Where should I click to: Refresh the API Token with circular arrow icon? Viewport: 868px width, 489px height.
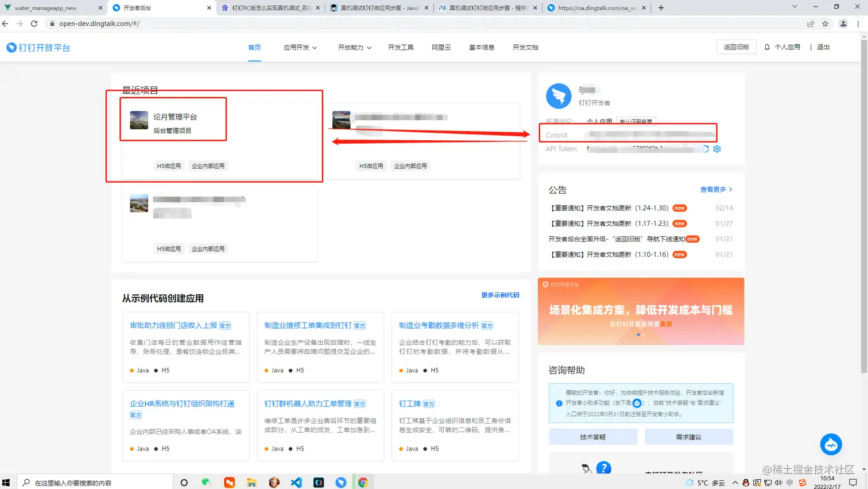707,149
